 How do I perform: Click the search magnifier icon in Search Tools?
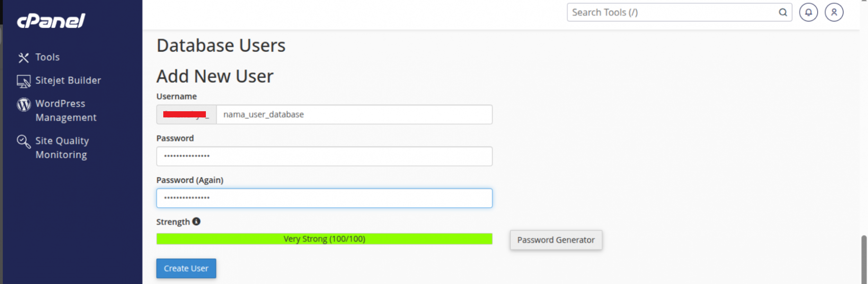[783, 12]
